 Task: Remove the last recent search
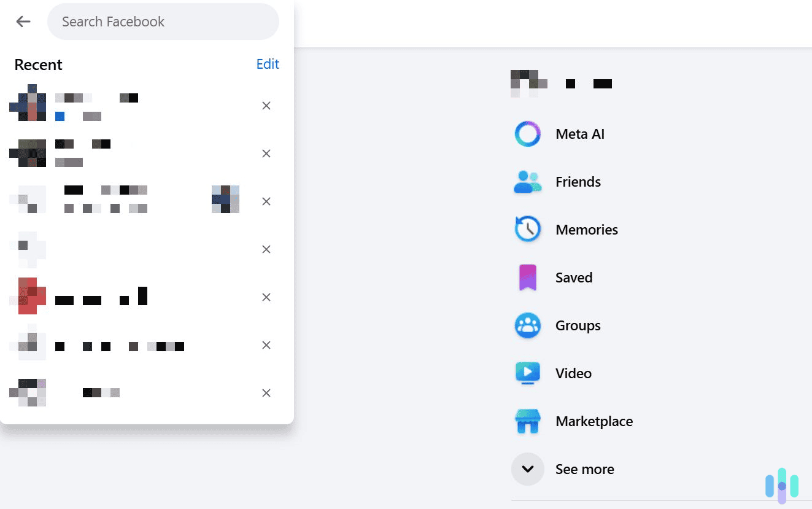tap(266, 392)
